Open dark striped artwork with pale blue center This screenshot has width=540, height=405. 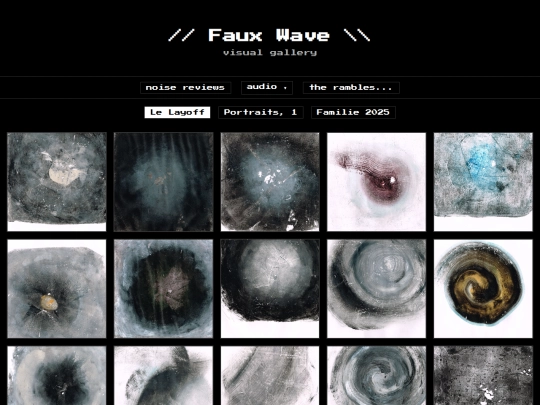(164, 182)
